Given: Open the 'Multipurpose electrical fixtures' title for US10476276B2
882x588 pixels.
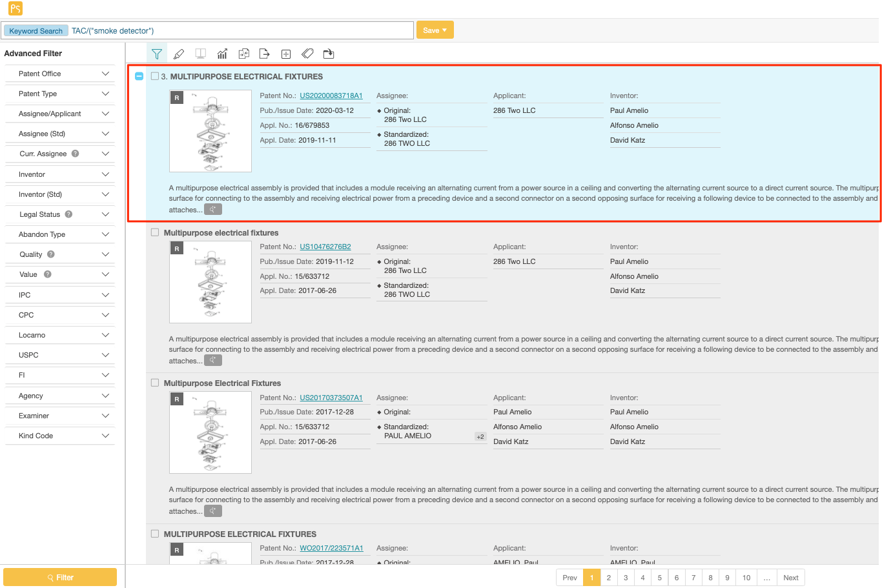Looking at the screenshot, I should (221, 232).
